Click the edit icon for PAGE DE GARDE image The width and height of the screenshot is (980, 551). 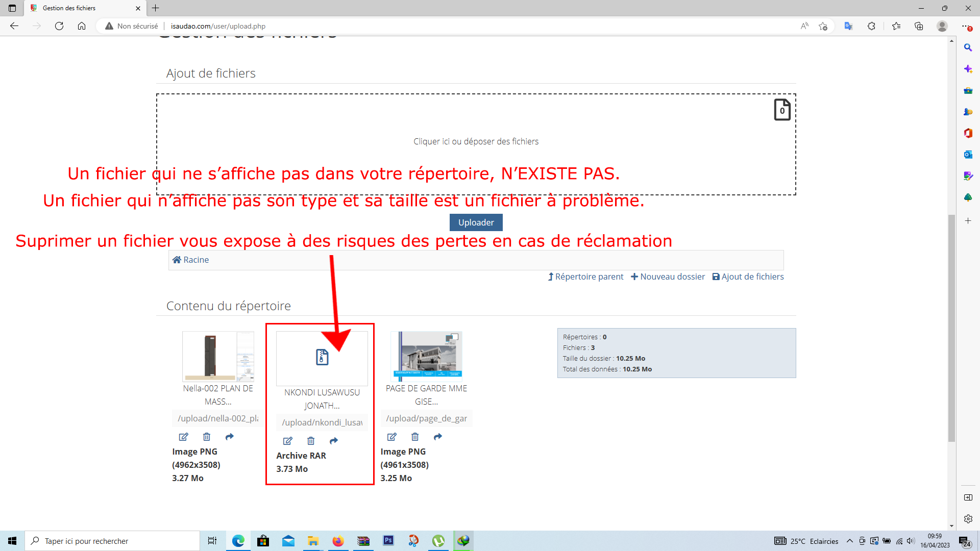point(392,437)
